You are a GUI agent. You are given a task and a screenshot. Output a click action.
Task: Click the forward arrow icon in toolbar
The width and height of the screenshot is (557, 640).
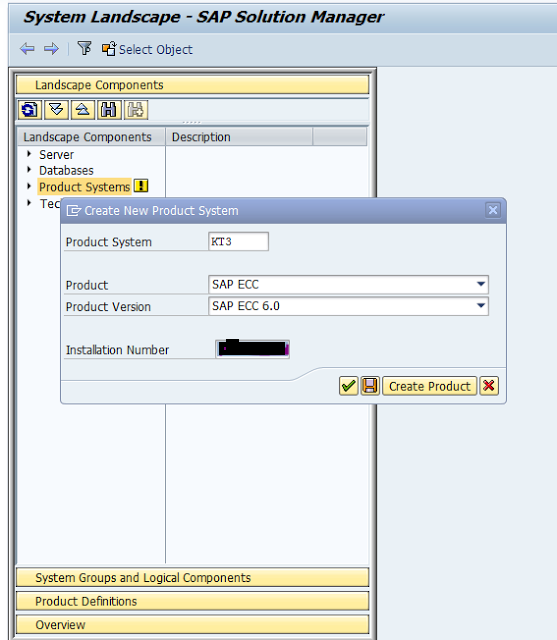[x=51, y=49]
